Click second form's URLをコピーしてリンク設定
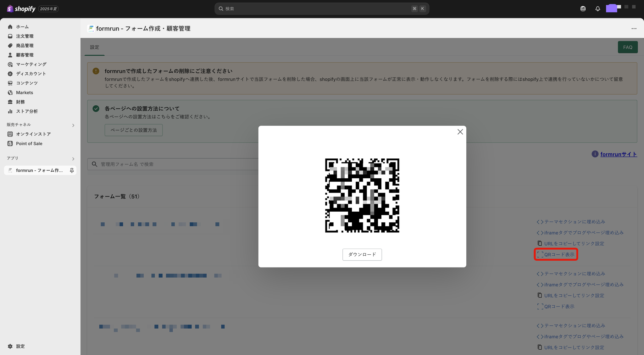This screenshot has width=644, height=355. 571,295
